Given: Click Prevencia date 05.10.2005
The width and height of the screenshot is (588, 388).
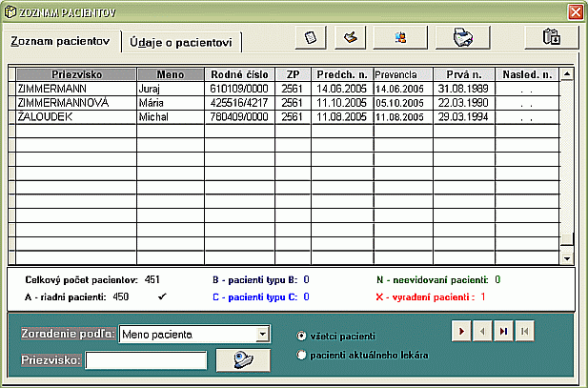Looking at the screenshot, I should [x=399, y=103].
